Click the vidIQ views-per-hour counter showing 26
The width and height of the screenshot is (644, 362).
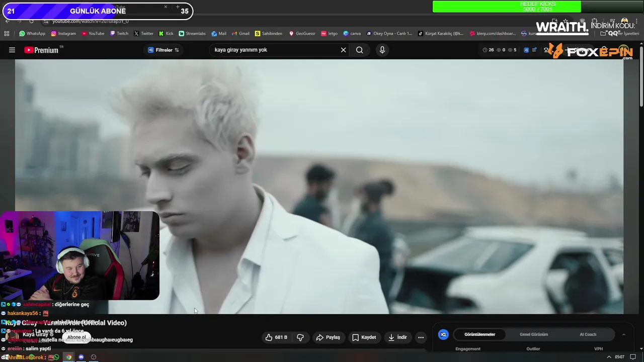pos(488,50)
